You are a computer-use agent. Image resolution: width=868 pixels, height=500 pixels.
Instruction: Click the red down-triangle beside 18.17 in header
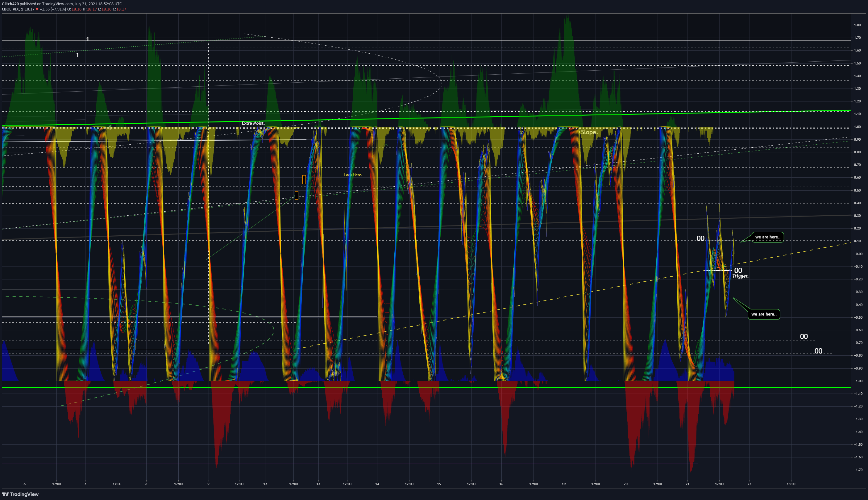click(x=37, y=9)
